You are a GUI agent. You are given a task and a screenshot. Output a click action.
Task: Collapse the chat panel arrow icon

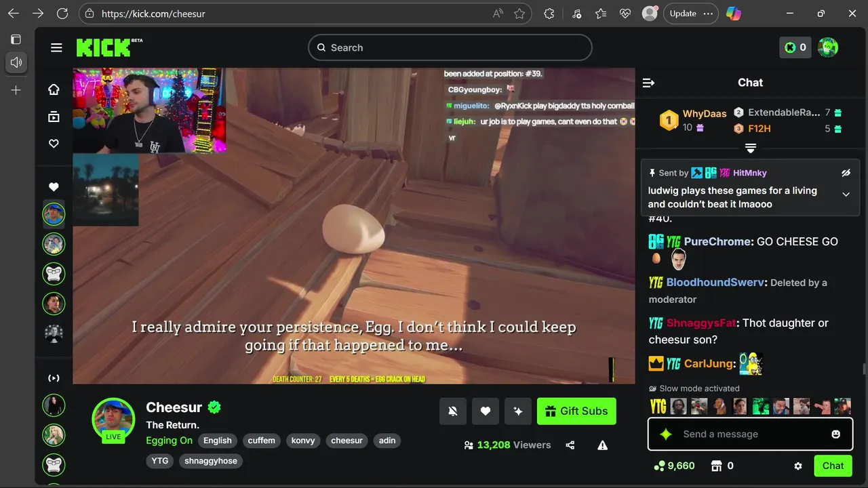(x=648, y=83)
